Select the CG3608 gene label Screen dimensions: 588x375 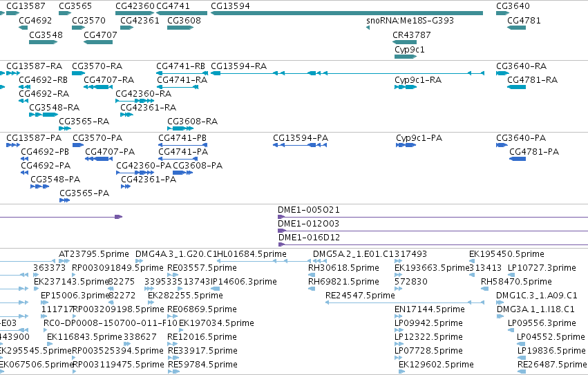pyautogui.click(x=184, y=21)
